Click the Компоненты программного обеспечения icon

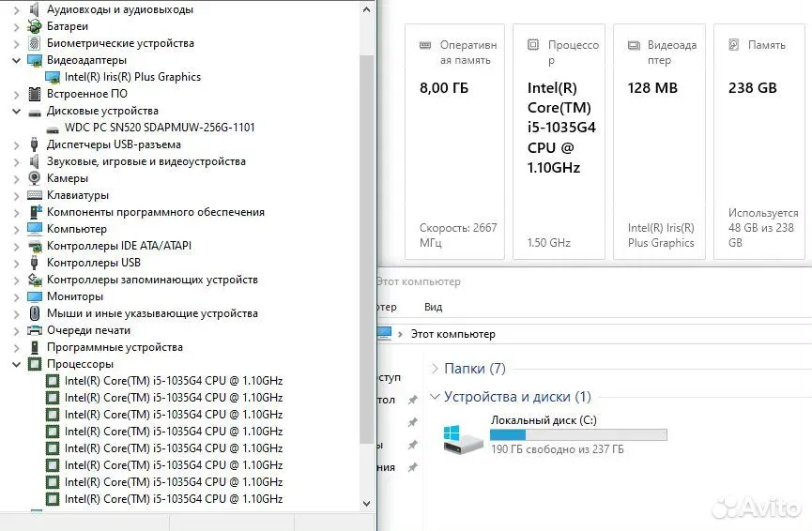34,212
